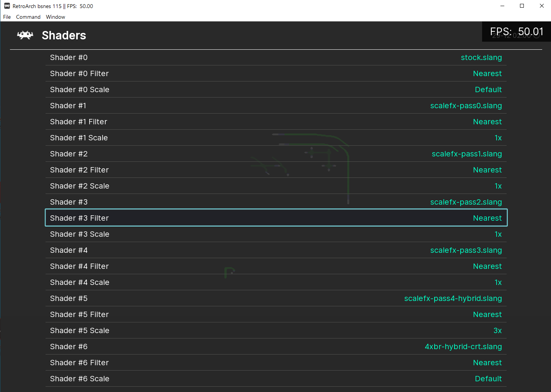Select Shader #4 Scale row
Screen dimensions: 551x392
(x=276, y=282)
